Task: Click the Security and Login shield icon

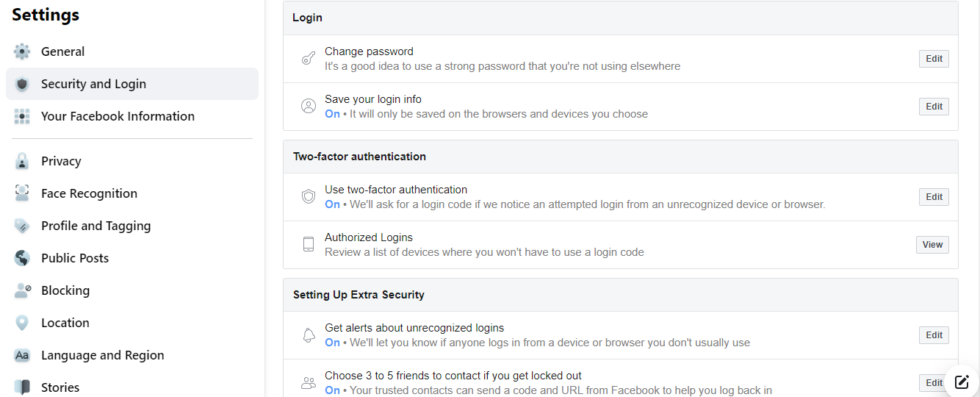Action: 22,84
